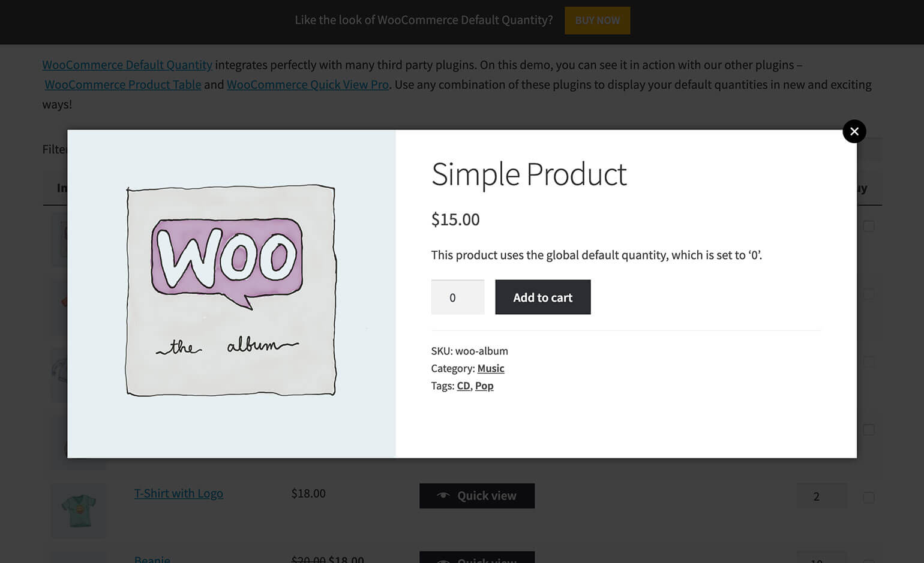Click the eye icon on Quick view button
This screenshot has width=924, height=563.
(443, 495)
